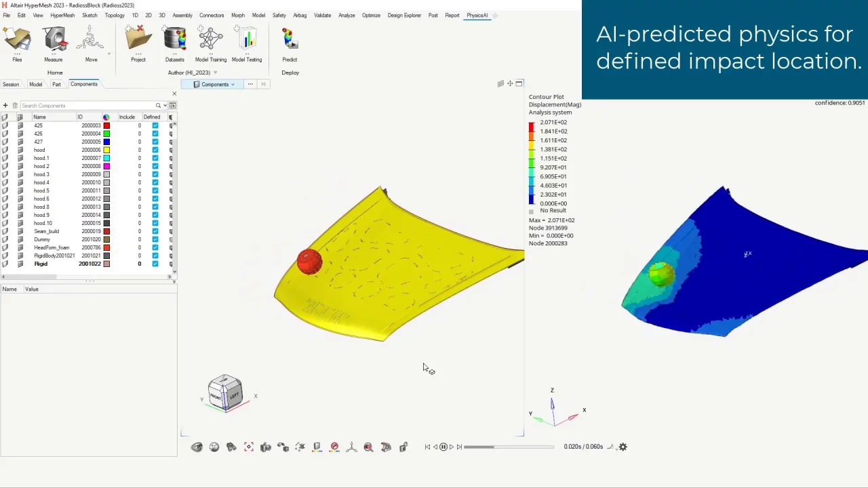Image resolution: width=868 pixels, height=488 pixels.
Task: Step to the previous animation frame
Action: click(435, 447)
